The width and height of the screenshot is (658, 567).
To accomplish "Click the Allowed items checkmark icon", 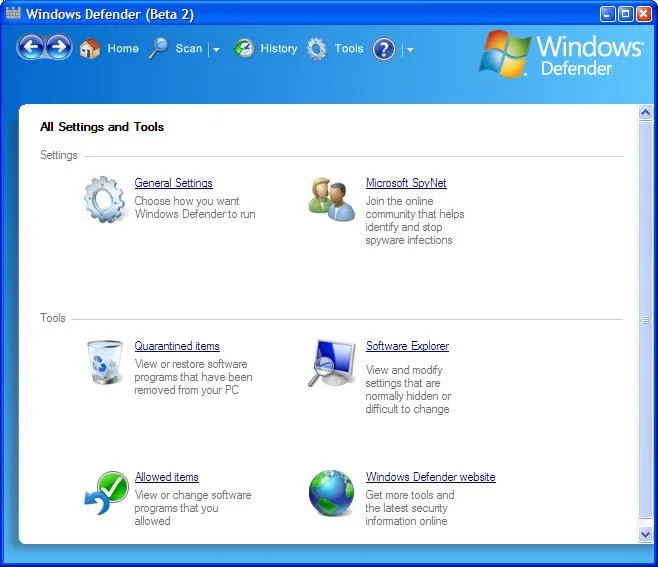I will [107, 493].
